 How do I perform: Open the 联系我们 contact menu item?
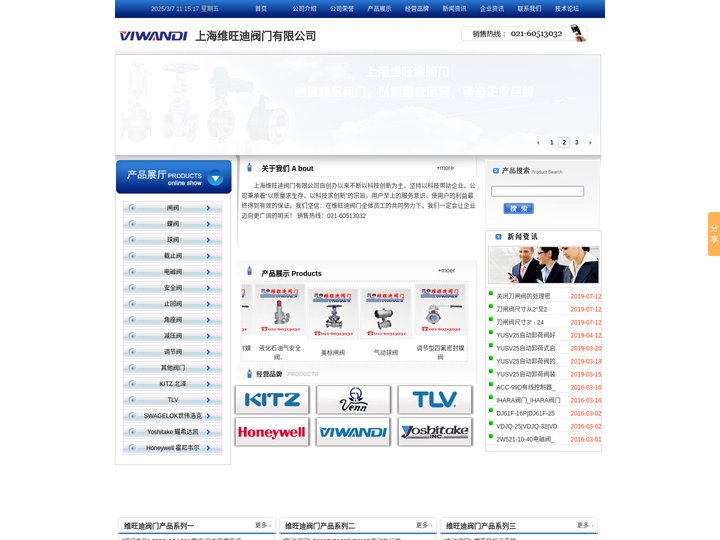point(529,8)
